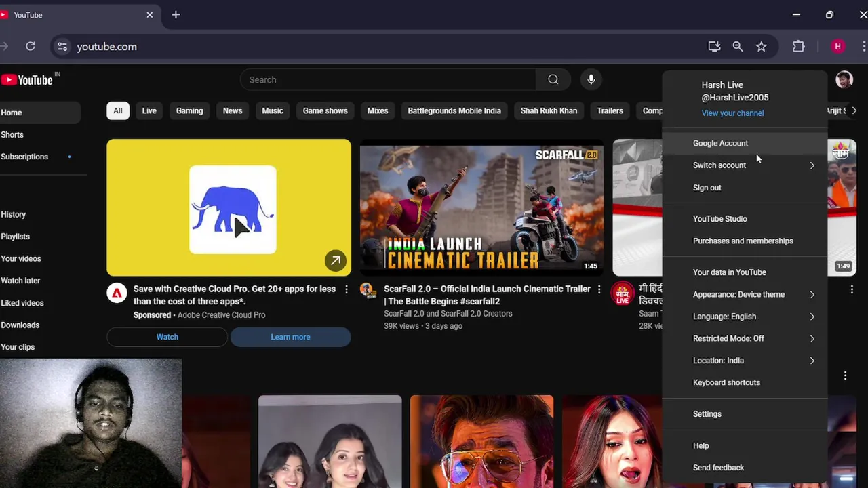The image size is (868, 488).
Task: Open Purchases and memberships
Action: click(x=745, y=241)
